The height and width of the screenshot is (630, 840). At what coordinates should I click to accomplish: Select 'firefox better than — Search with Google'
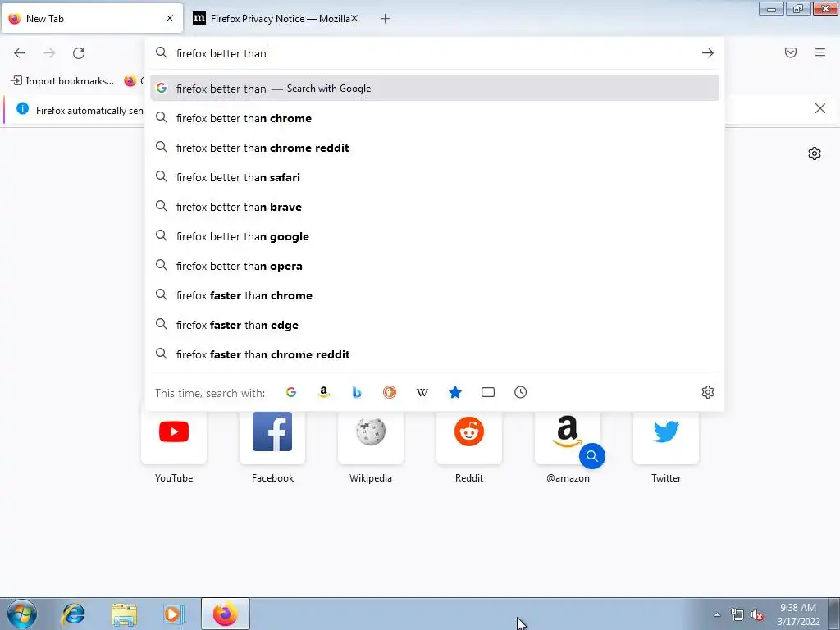click(x=435, y=89)
